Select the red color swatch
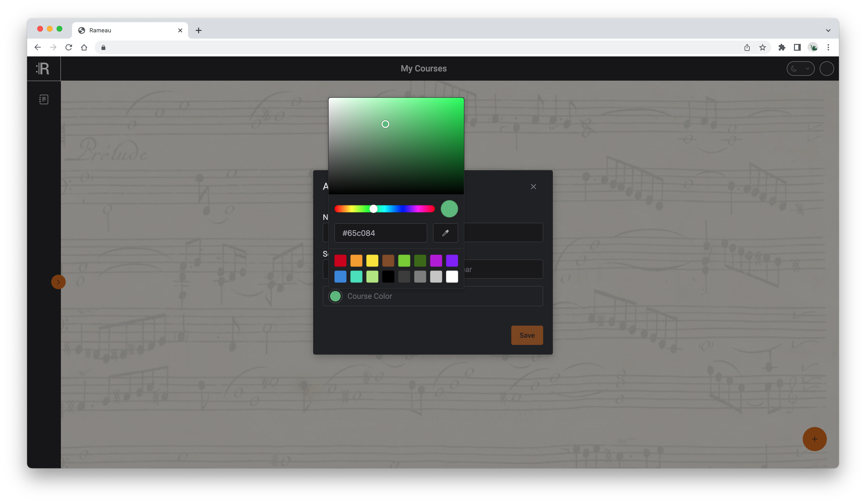866x504 pixels. (340, 261)
